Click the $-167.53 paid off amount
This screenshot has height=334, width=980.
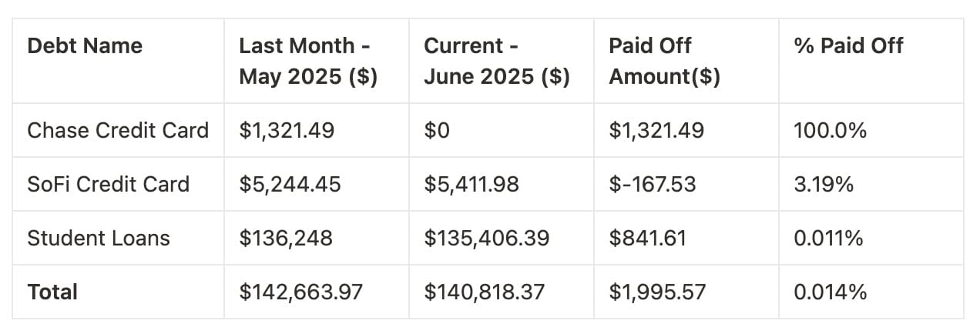click(653, 185)
